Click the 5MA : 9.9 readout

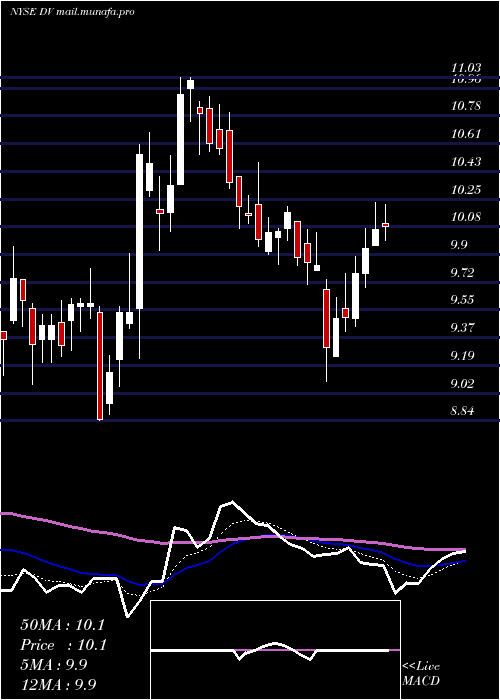point(54,665)
